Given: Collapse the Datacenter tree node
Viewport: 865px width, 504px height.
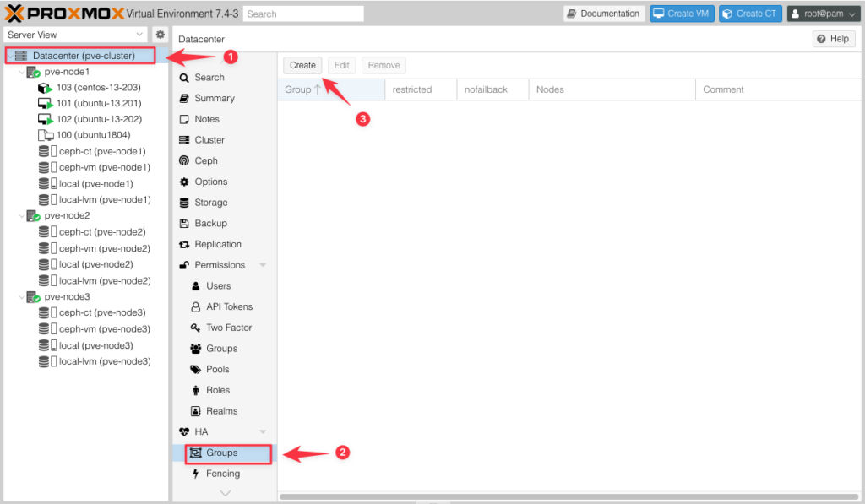Looking at the screenshot, I should (x=10, y=56).
